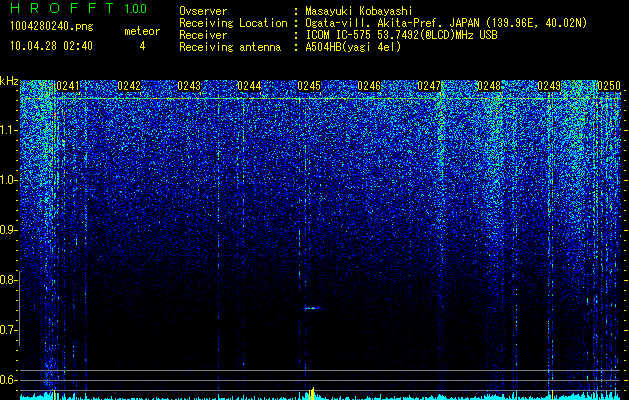This screenshot has height=400, width=629.
Task: Click the meteor echo streak after 0245
Action: tap(312, 308)
